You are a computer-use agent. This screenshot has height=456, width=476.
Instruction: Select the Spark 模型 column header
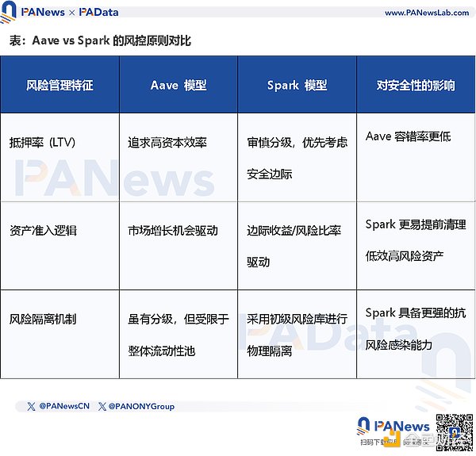click(297, 85)
